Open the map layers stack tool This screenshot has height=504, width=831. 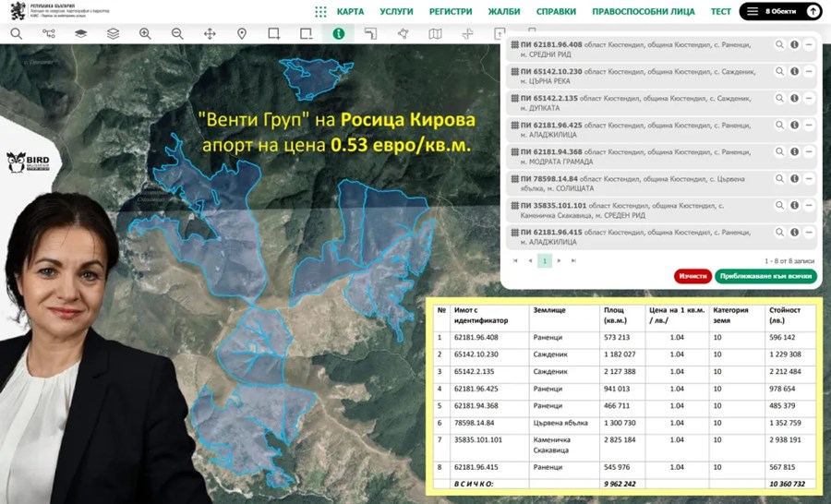click(113, 34)
